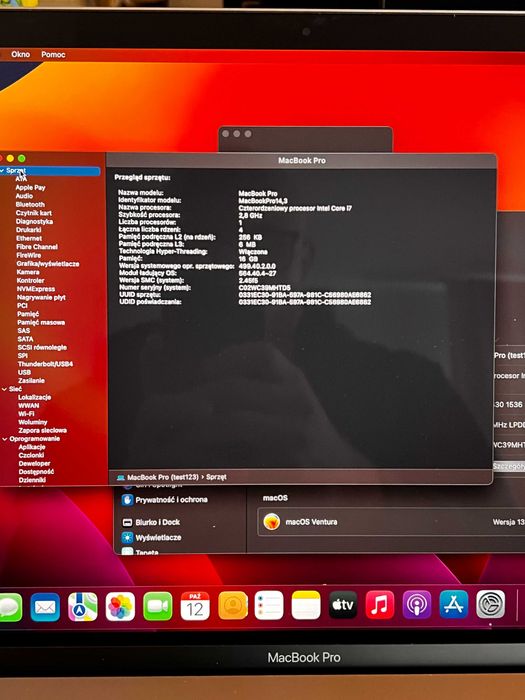Open the Contacts app in the Dock
The width and height of the screenshot is (525, 700).
pos(233,605)
